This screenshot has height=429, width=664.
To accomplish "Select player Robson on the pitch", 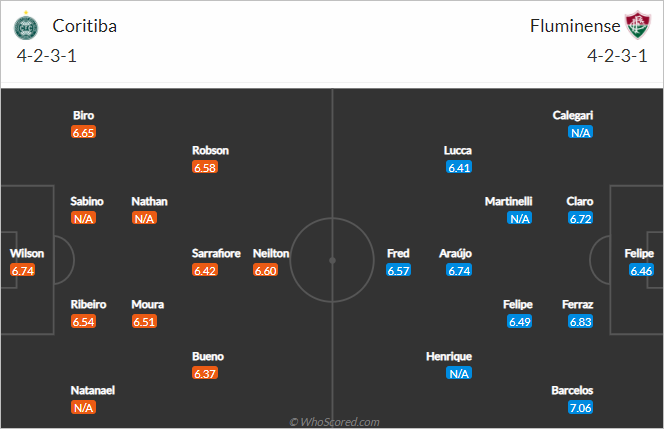I will coord(210,150).
